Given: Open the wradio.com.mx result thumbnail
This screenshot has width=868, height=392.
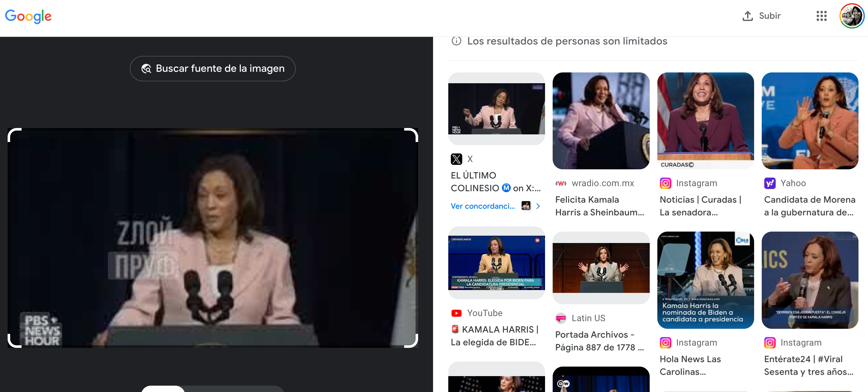Looking at the screenshot, I should click(x=601, y=121).
